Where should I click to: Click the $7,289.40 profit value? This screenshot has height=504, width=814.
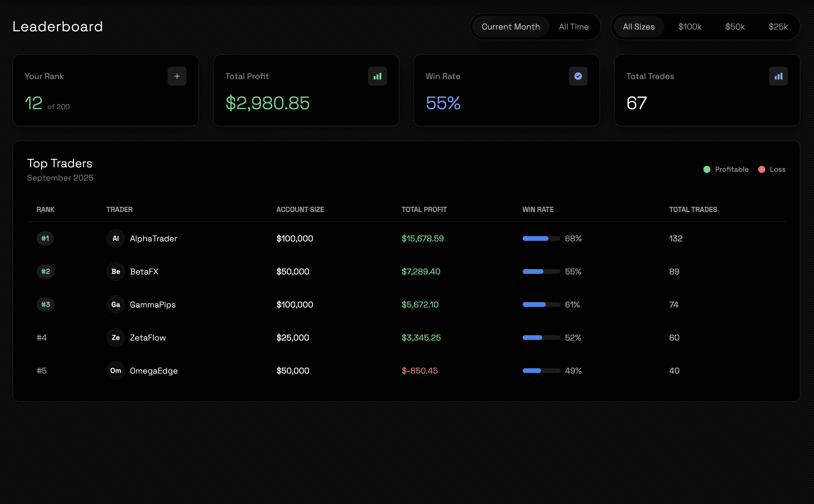[x=421, y=271]
